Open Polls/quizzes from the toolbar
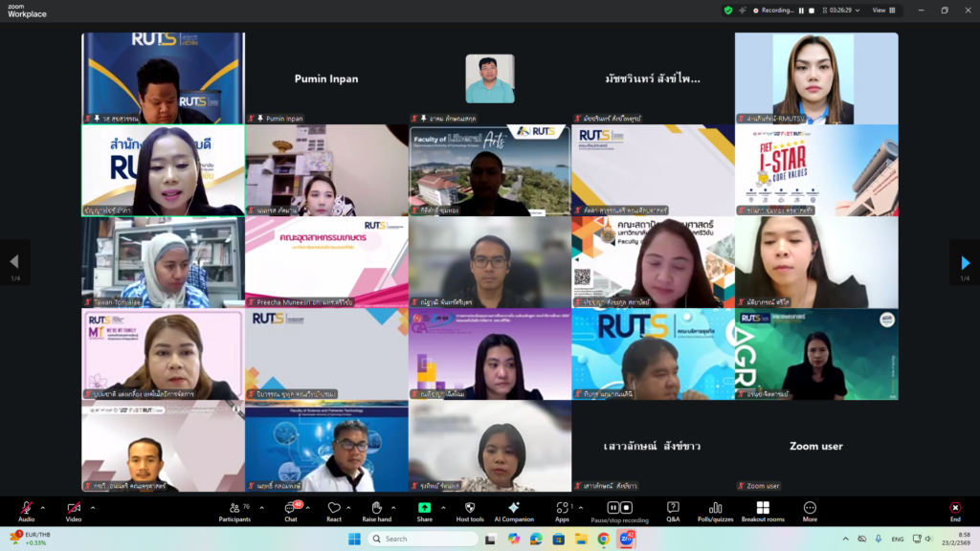 [x=715, y=508]
